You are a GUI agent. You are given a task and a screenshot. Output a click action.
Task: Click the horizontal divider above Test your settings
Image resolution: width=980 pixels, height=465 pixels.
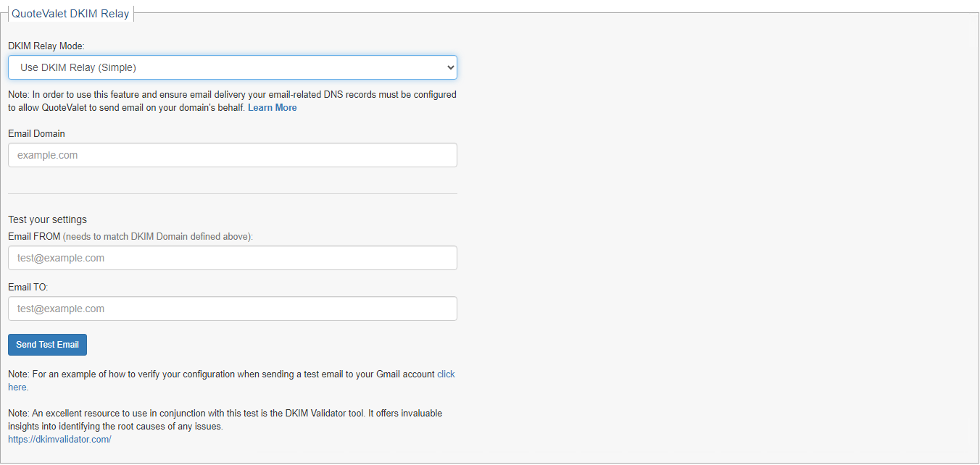[x=232, y=193]
